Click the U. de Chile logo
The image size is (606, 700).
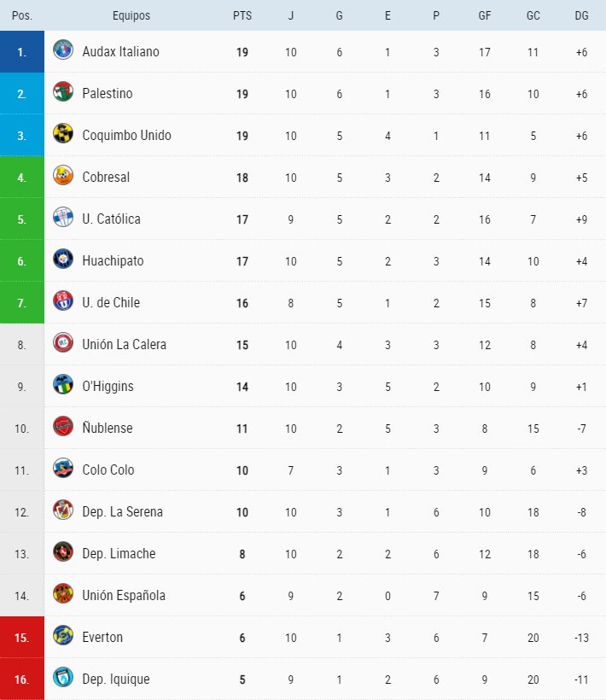63,301
